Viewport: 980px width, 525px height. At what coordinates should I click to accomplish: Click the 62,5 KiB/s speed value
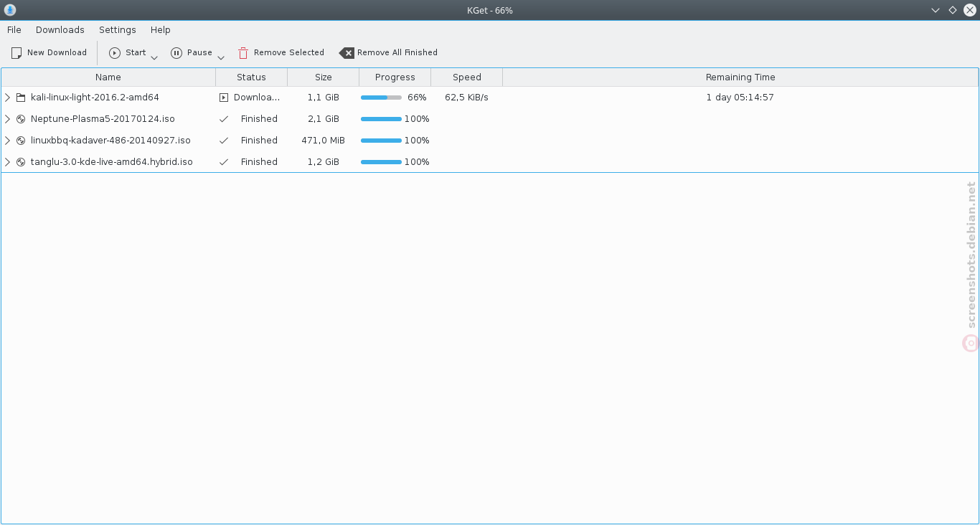(x=466, y=98)
